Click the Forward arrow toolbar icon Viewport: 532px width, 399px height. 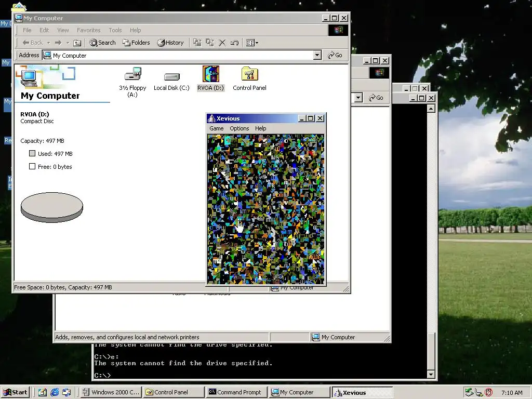coord(58,43)
